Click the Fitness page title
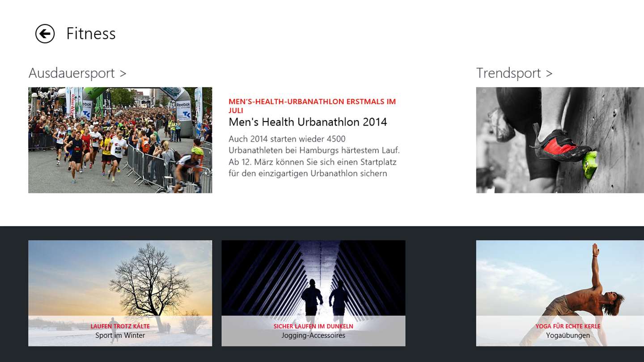This screenshot has width=644, height=362. click(x=91, y=34)
